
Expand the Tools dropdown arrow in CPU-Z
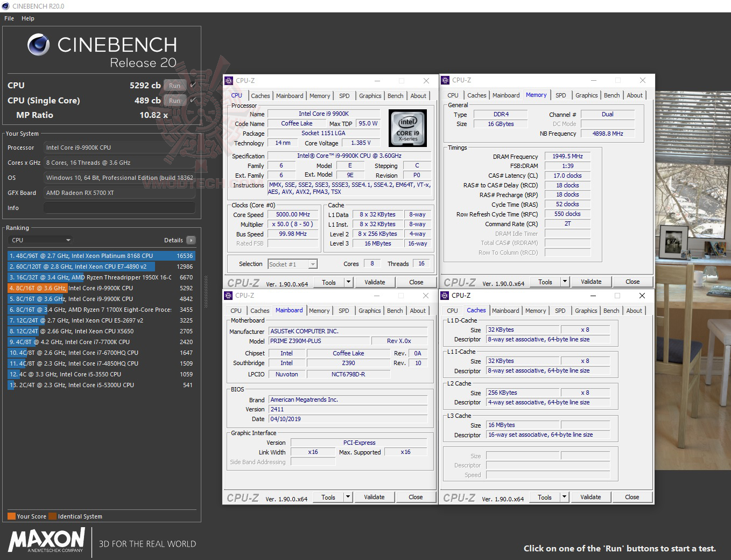pos(347,282)
